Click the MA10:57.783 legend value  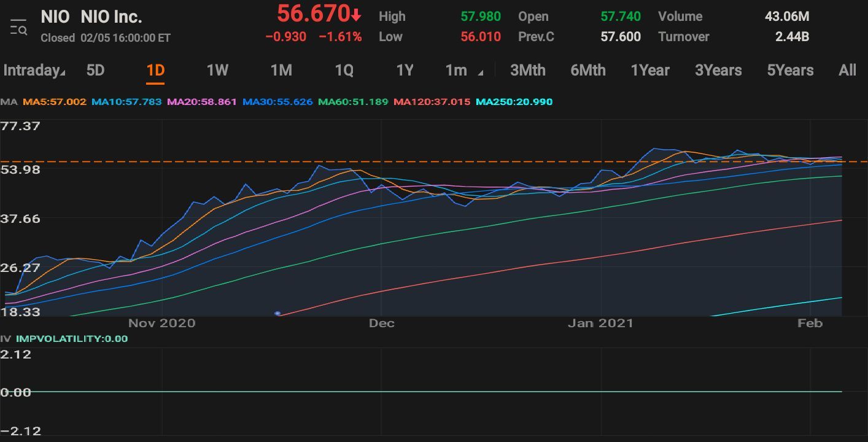pyautogui.click(x=126, y=102)
